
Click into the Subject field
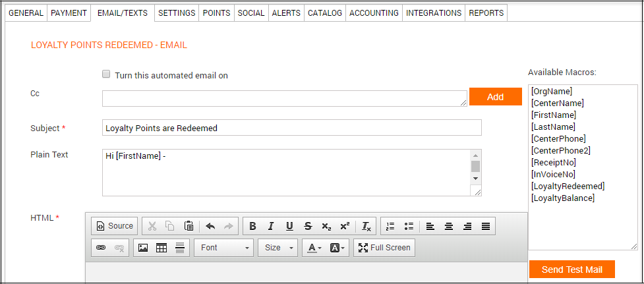pyautogui.click(x=291, y=128)
